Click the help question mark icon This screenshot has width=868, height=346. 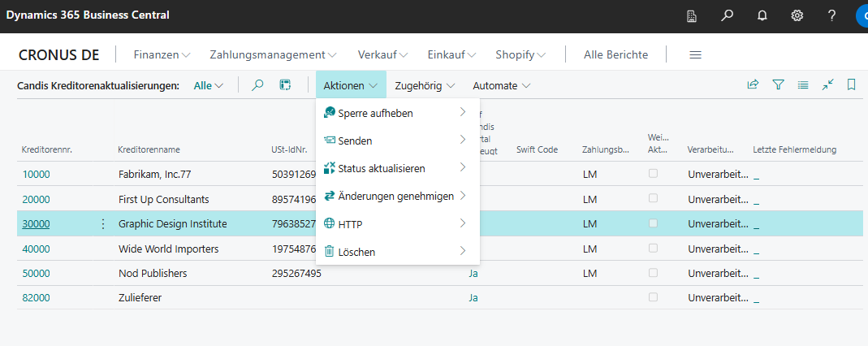831,15
